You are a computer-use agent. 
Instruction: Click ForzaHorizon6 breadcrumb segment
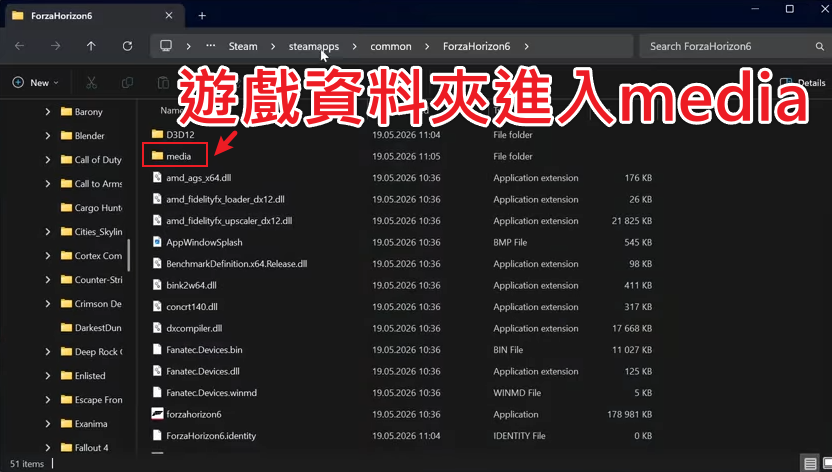(476, 47)
